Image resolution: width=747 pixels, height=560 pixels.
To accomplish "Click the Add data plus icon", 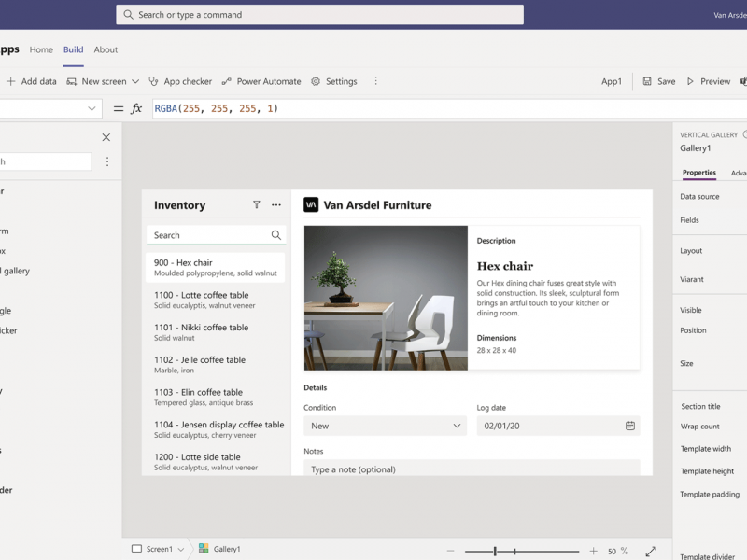I will tap(10, 81).
